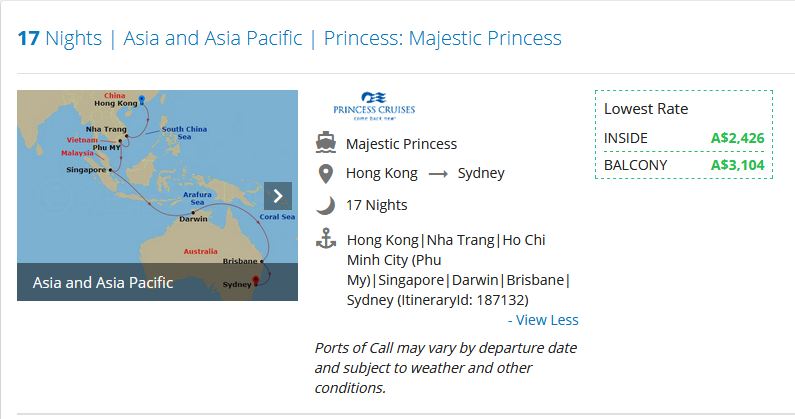Click the Darwin port on the map
795x419 pixels.
193,216
